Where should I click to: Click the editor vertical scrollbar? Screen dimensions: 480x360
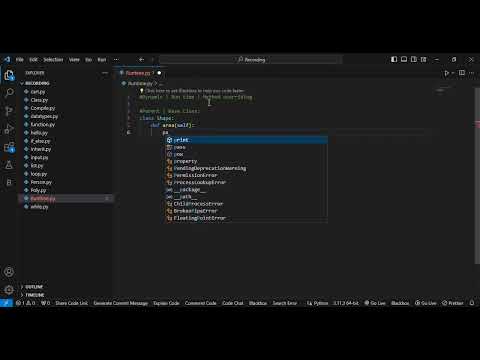coord(477,175)
